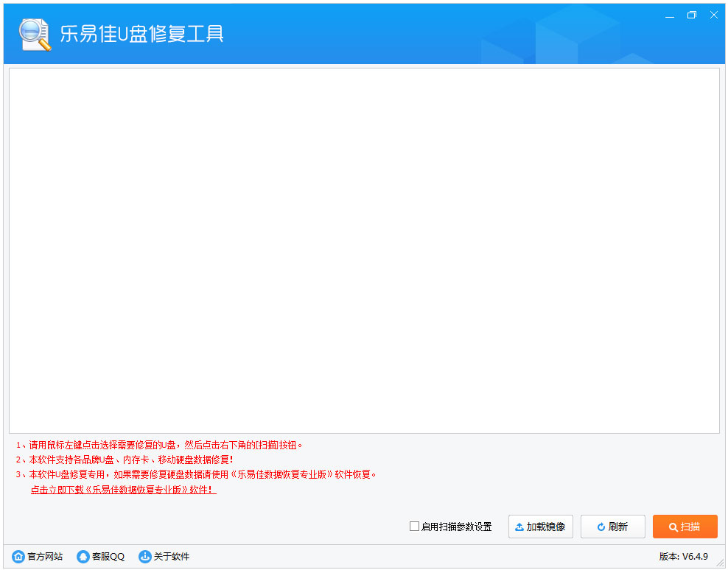Click inside the empty drive list panel

(x=364, y=250)
